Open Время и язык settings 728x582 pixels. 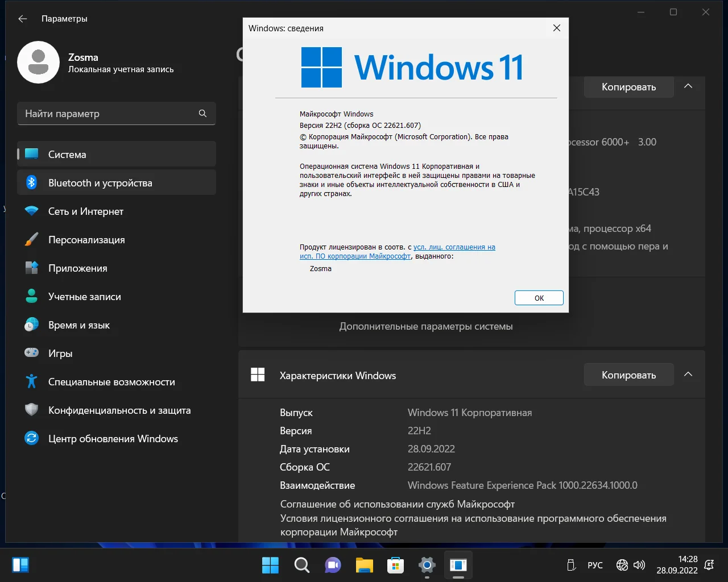click(117, 325)
